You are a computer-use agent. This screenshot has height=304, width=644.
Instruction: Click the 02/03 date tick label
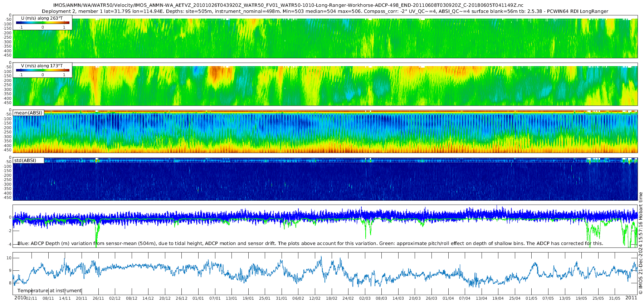[365, 299]
